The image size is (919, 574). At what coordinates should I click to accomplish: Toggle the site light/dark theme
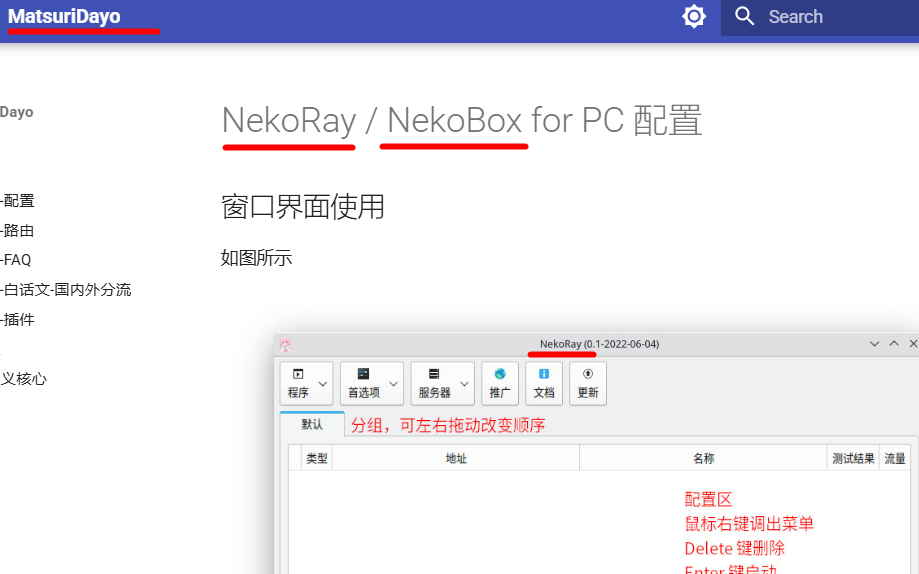point(694,17)
